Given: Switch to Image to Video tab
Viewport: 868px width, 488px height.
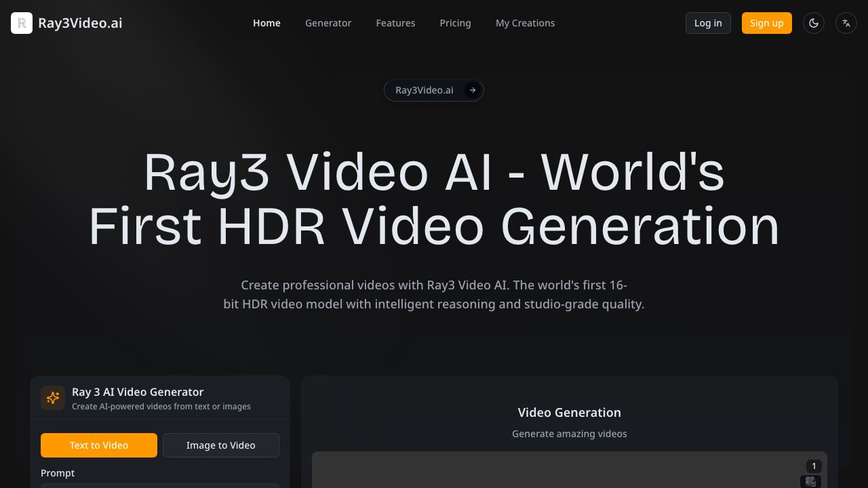Looking at the screenshot, I should (x=221, y=445).
